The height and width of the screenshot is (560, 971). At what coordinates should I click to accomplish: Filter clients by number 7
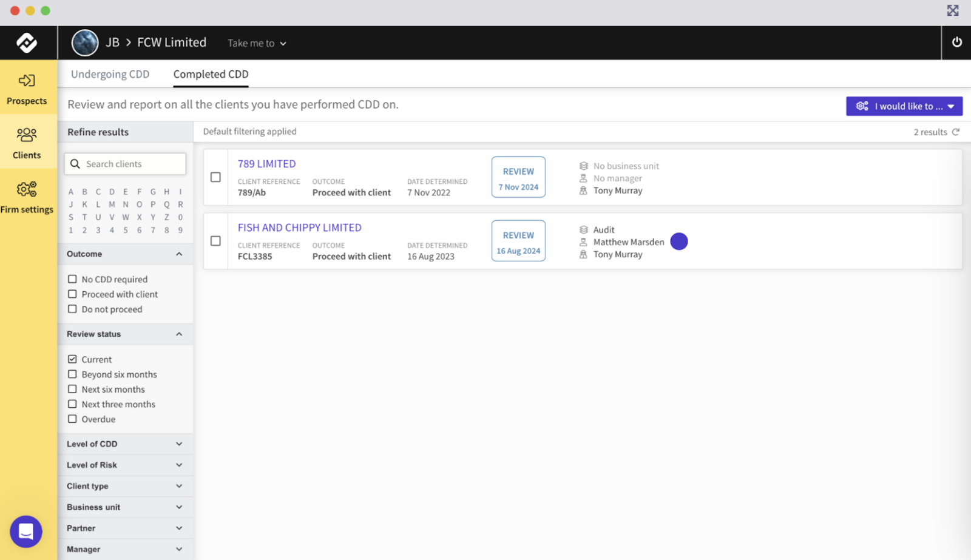point(153,231)
